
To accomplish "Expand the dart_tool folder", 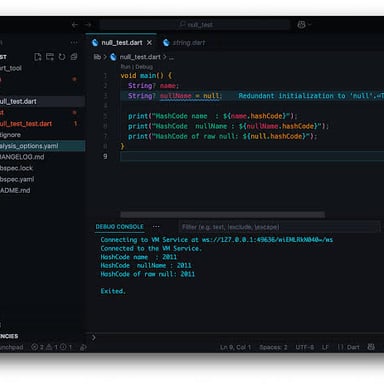I will point(42,68).
